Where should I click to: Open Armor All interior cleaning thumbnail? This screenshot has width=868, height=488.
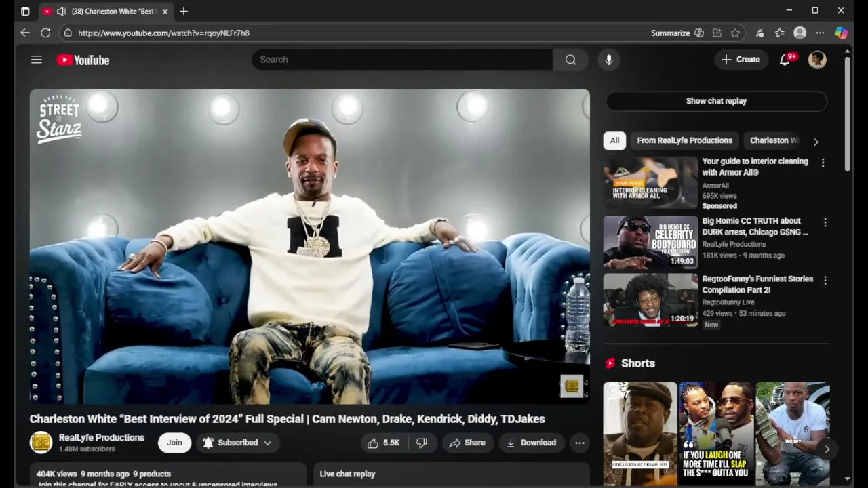pos(650,182)
